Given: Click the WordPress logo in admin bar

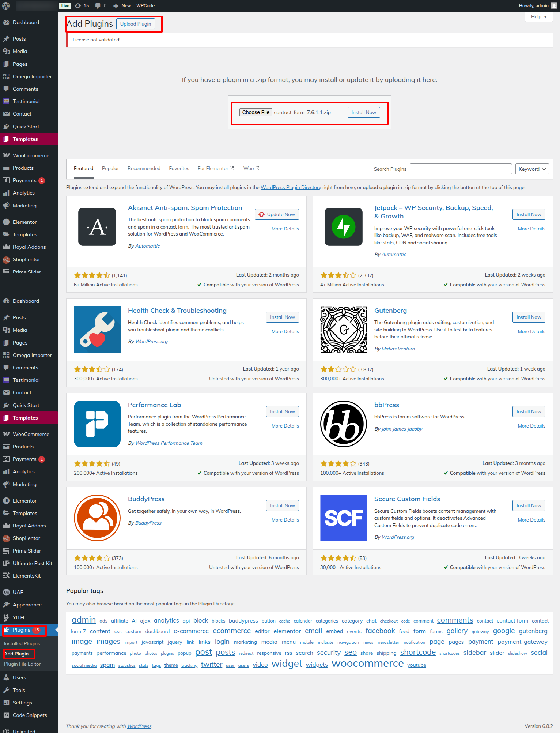Looking at the screenshot, I should coord(6,5).
